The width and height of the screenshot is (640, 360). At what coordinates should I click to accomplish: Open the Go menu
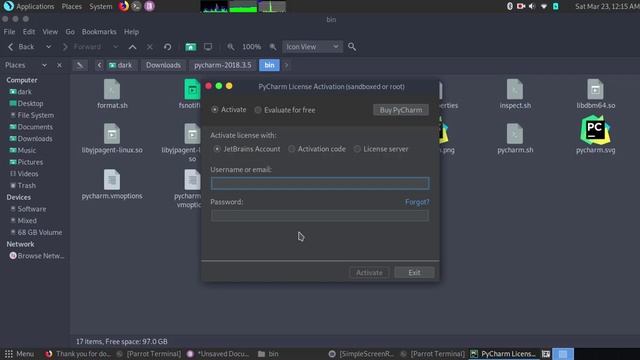(70, 32)
